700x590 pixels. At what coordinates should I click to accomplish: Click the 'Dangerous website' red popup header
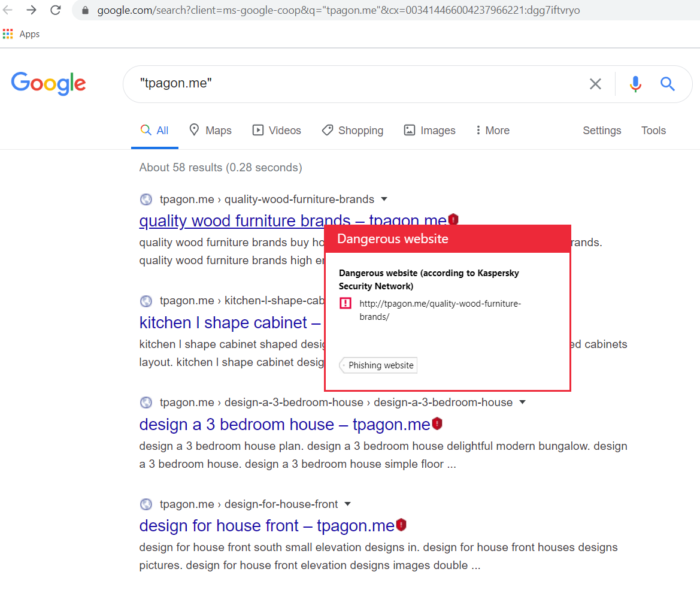tap(447, 239)
